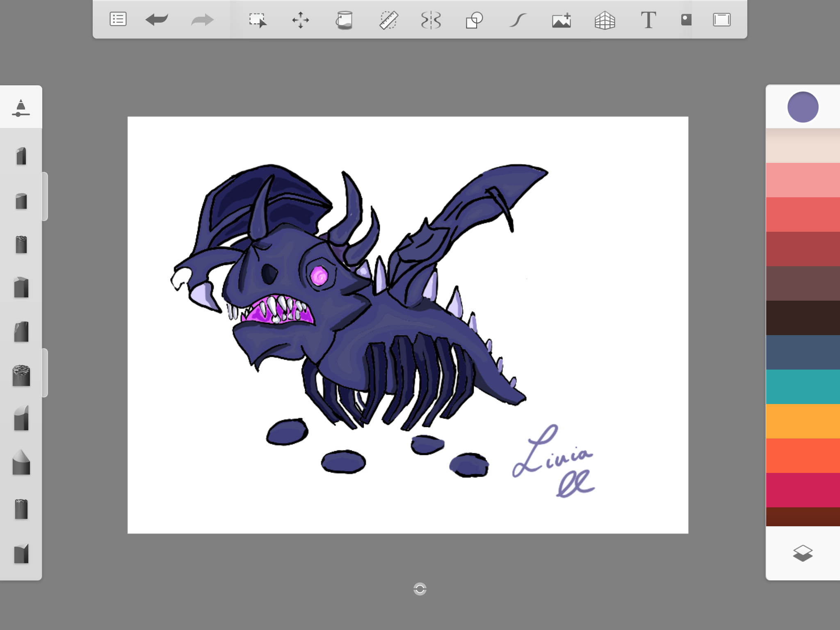Undo the last stroke
This screenshot has height=630, width=840.
157,19
